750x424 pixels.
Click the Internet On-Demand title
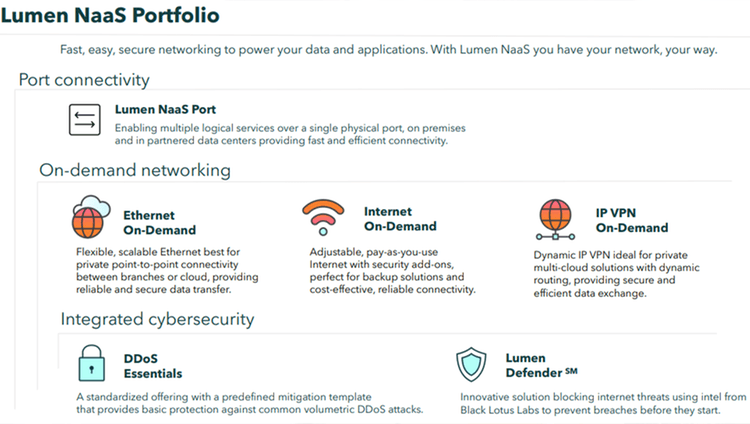point(400,219)
